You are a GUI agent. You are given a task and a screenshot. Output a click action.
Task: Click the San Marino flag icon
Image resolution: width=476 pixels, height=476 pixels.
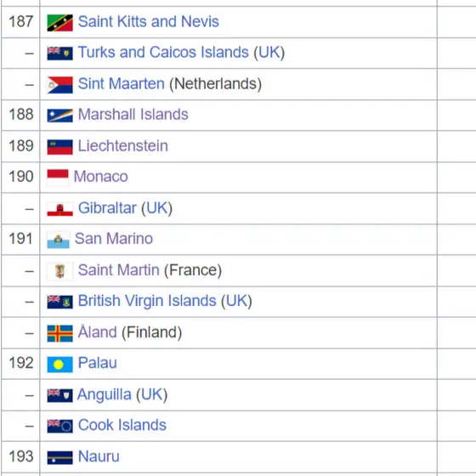(x=59, y=240)
